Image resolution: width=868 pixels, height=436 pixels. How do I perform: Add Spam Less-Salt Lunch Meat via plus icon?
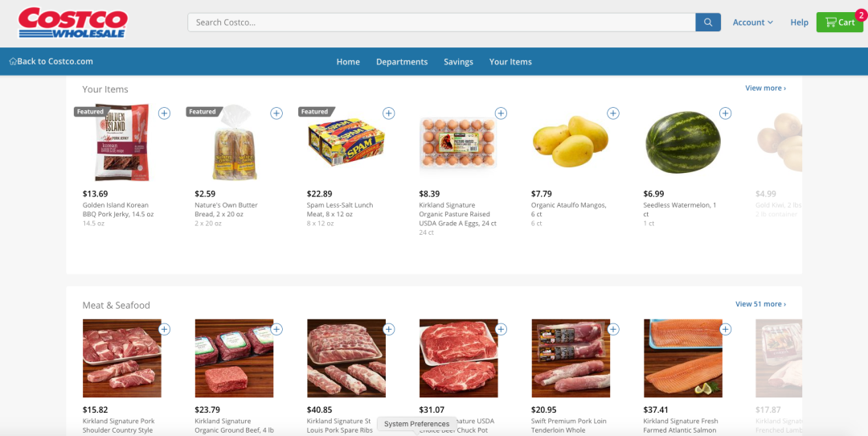389,113
